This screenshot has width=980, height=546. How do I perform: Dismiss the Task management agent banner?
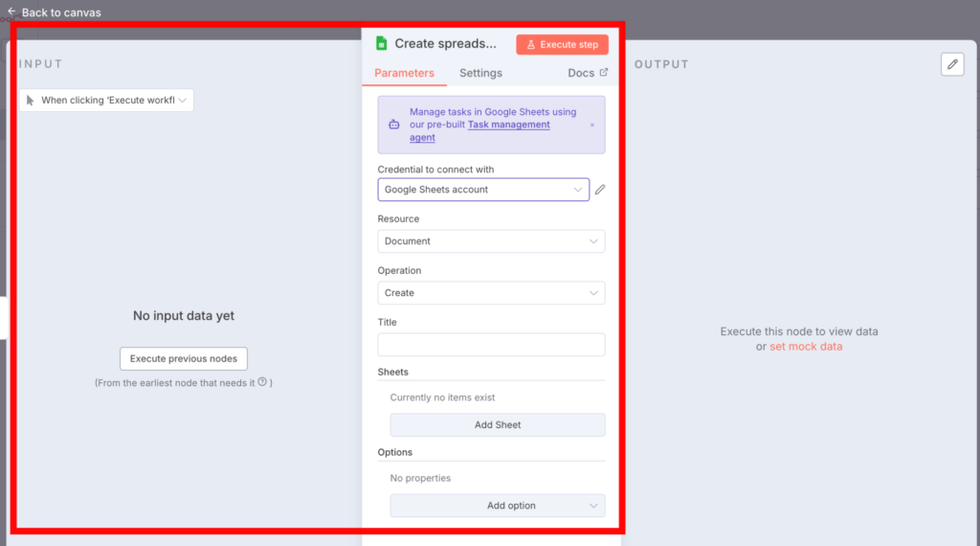[x=591, y=125]
